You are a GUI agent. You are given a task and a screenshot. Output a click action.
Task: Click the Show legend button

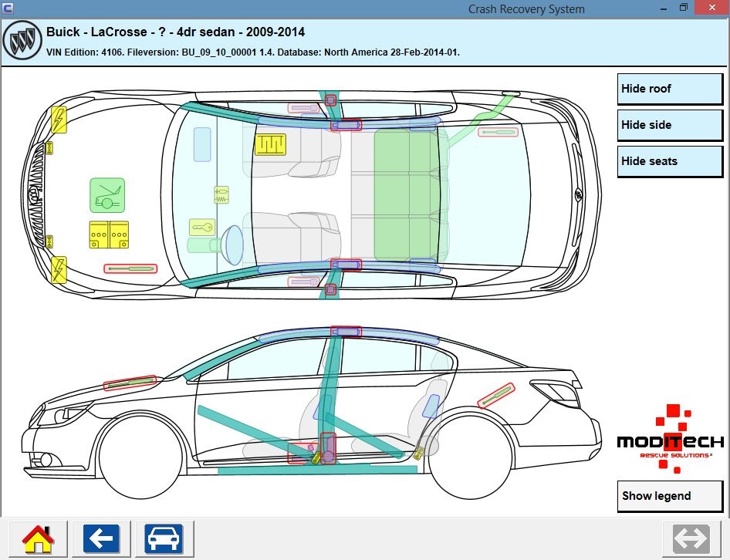[668, 496]
